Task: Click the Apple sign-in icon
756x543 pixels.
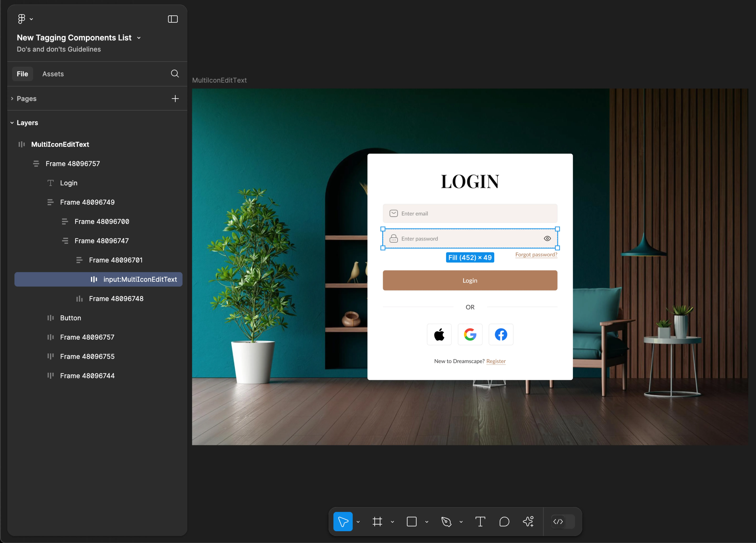Action: pyautogui.click(x=439, y=335)
